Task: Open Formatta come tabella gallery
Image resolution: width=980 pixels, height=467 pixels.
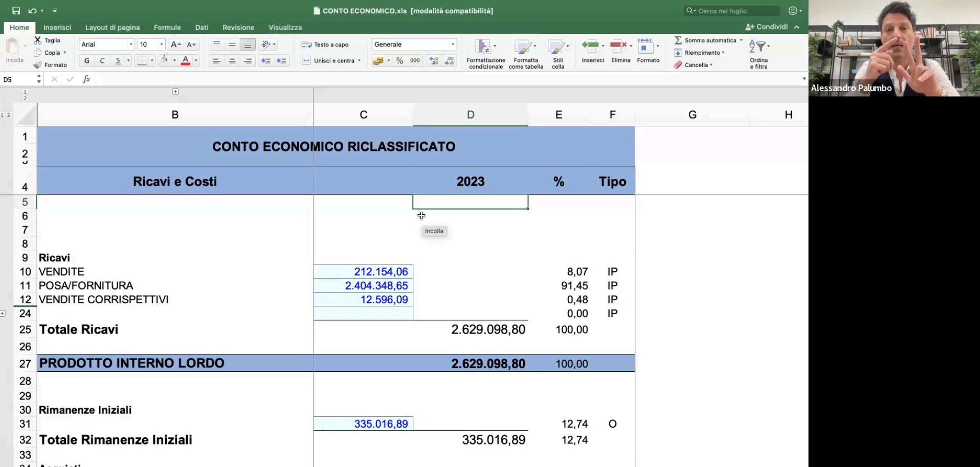Action: tap(525, 54)
